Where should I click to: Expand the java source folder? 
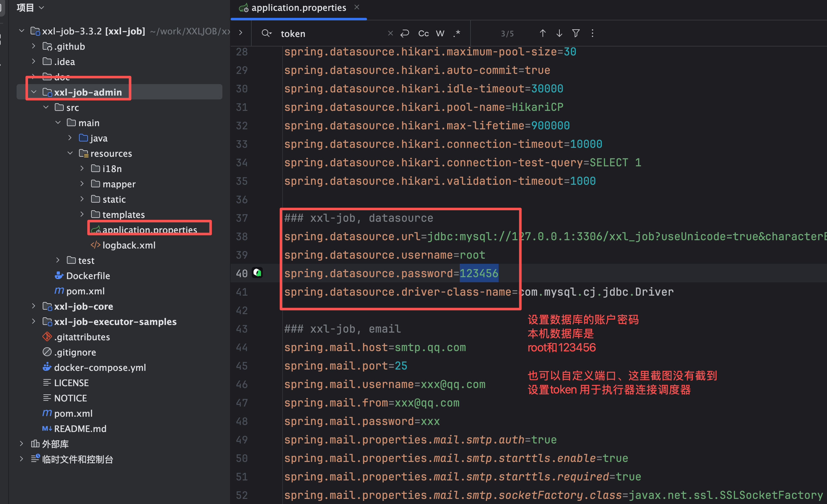[70, 138]
